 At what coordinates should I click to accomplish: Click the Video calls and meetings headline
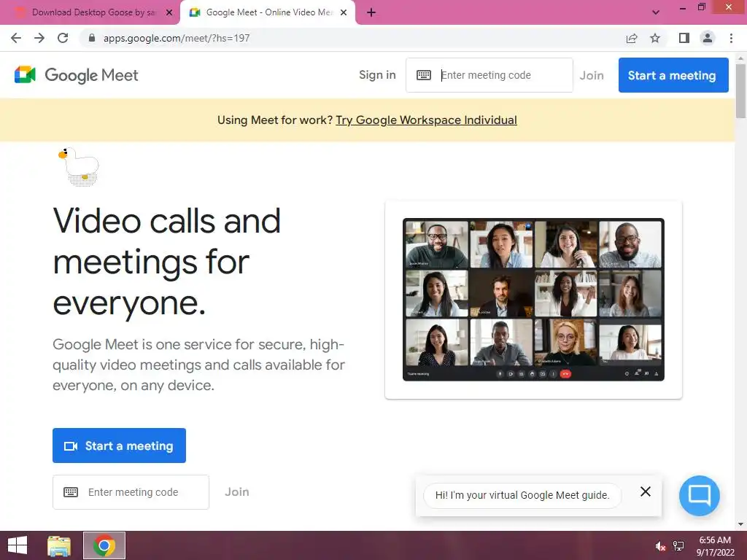167,262
